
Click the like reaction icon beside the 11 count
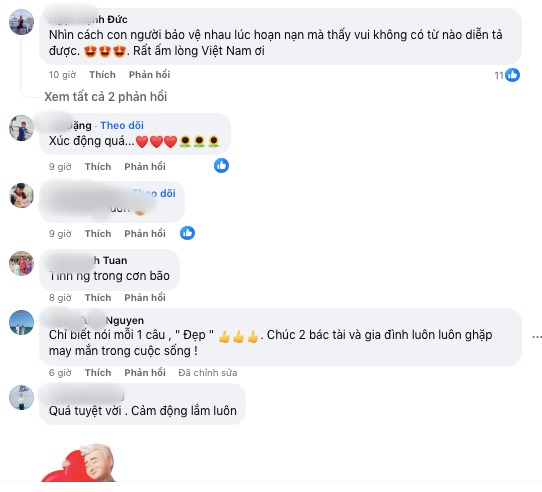click(512, 75)
